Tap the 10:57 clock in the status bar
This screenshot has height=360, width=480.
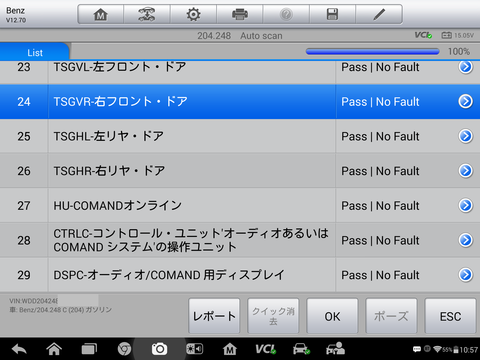[x=469, y=350]
